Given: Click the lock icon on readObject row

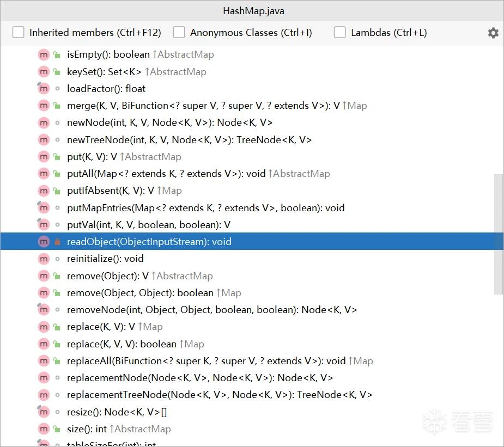Looking at the screenshot, I should [58, 242].
